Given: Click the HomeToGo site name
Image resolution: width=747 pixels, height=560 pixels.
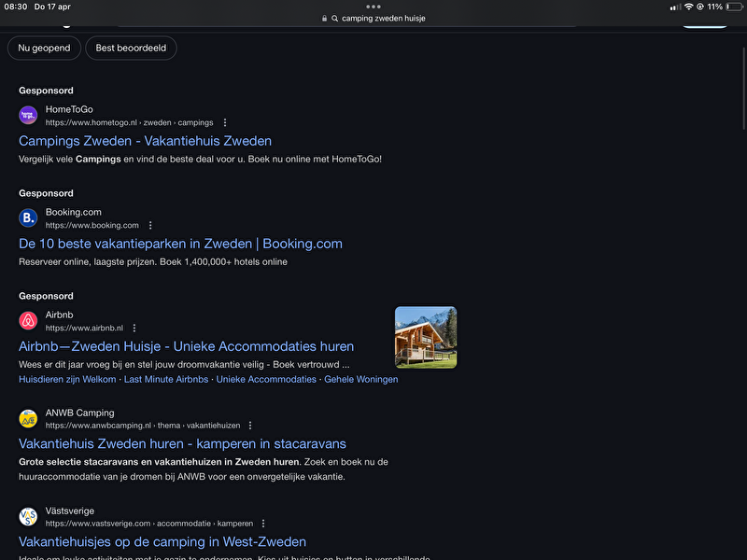Looking at the screenshot, I should pos(69,109).
